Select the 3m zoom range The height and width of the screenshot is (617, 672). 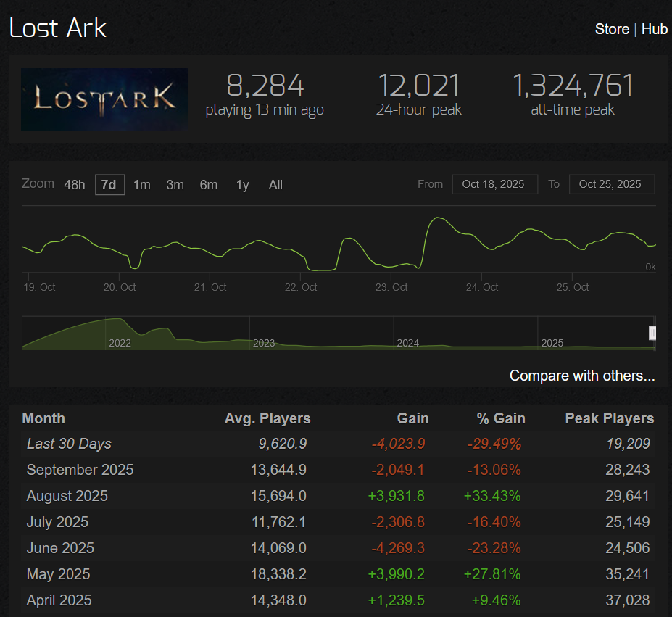point(175,185)
